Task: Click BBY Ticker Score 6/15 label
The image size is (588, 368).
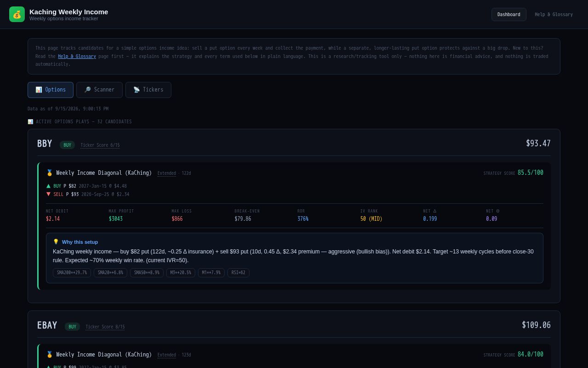Action: [x=100, y=145]
